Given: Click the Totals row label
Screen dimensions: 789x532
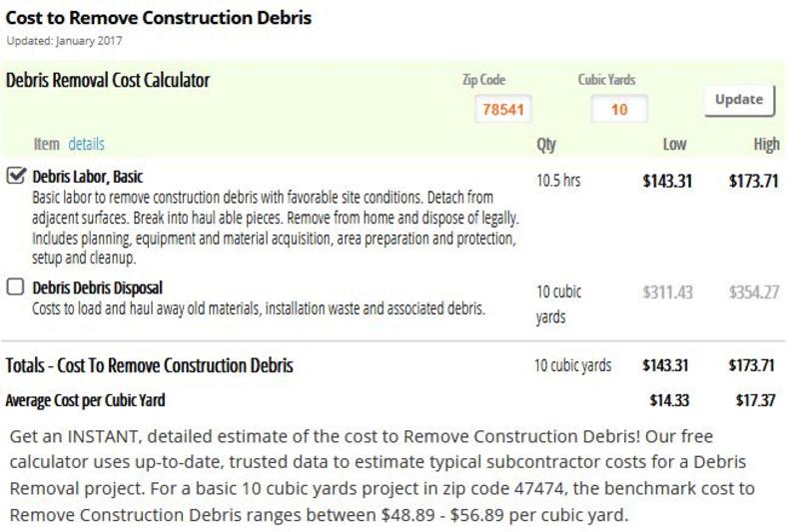Looking at the screenshot, I should [x=150, y=365].
